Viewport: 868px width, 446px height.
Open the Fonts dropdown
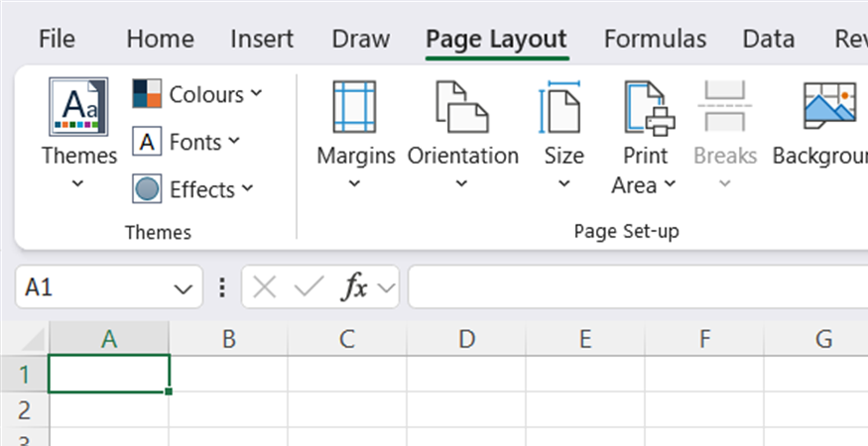234,141
